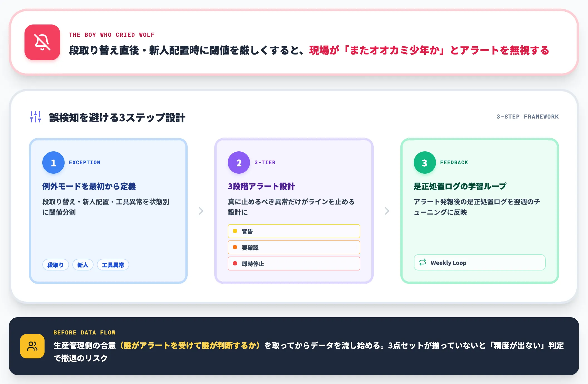
Task: Click the green step 3 number circle
Action: point(425,163)
